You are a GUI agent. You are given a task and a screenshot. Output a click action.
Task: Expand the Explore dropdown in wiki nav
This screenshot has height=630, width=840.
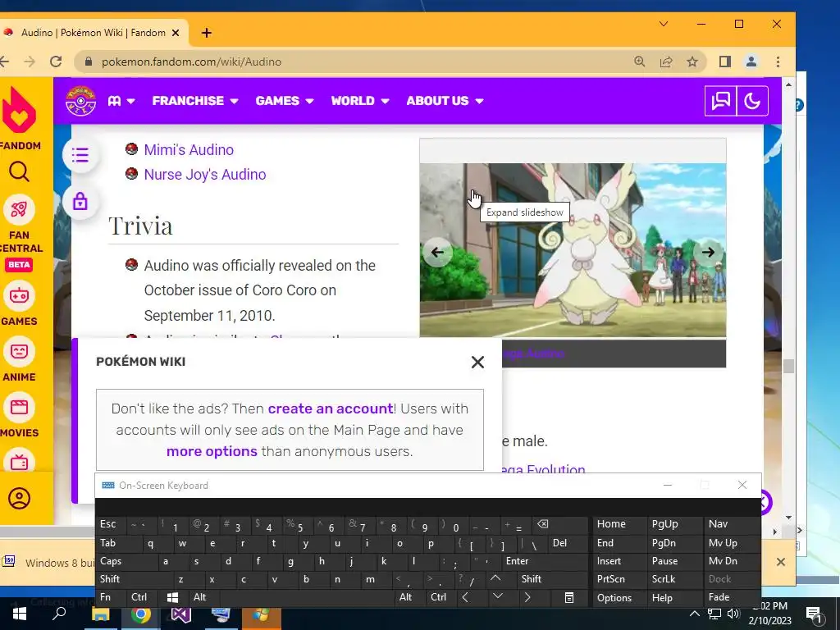[121, 101]
